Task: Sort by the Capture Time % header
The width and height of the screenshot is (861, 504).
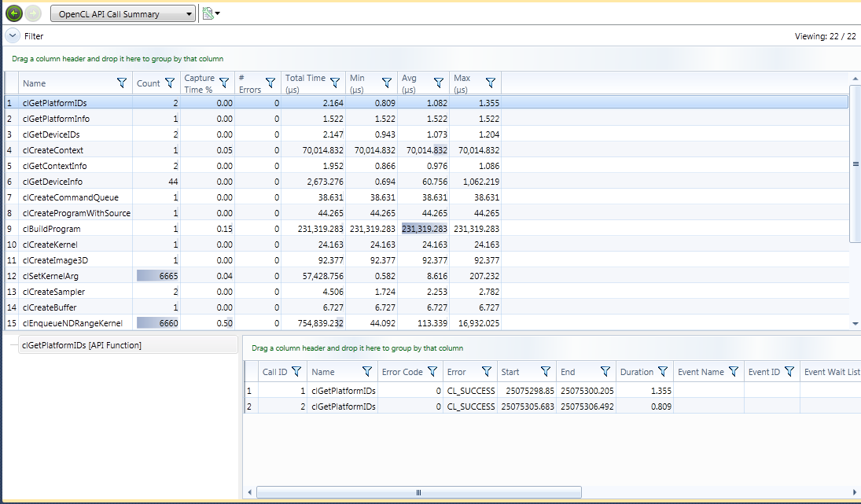Action: tap(198, 83)
